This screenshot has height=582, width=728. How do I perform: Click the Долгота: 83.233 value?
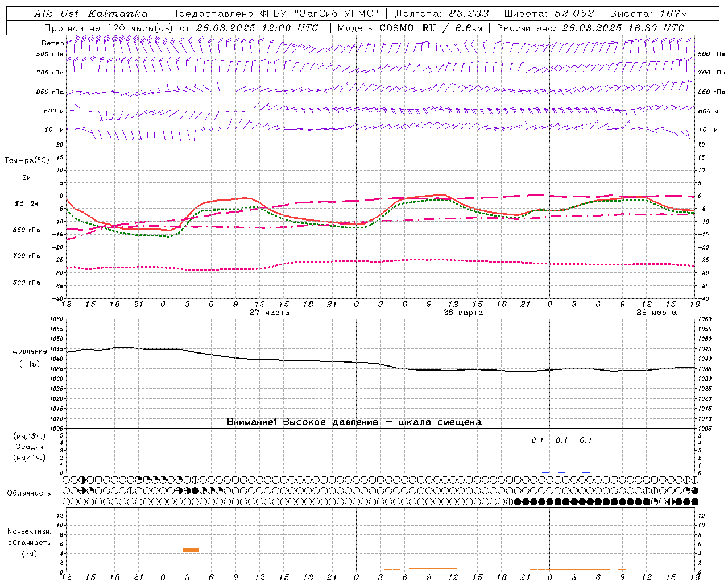click(441, 14)
